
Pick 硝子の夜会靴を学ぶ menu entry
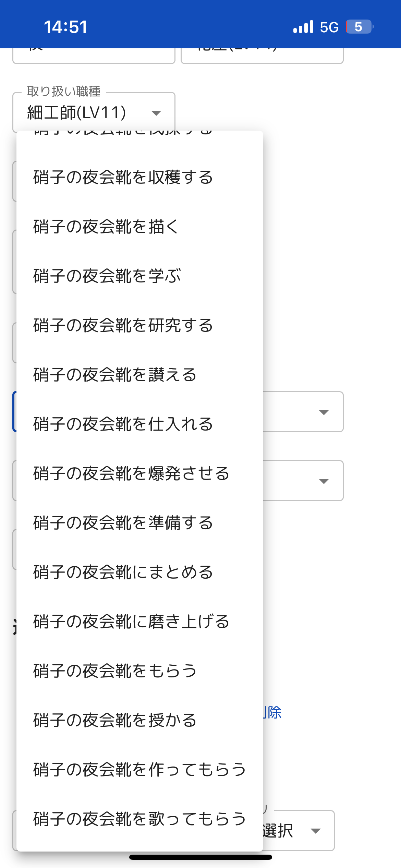[x=107, y=276]
